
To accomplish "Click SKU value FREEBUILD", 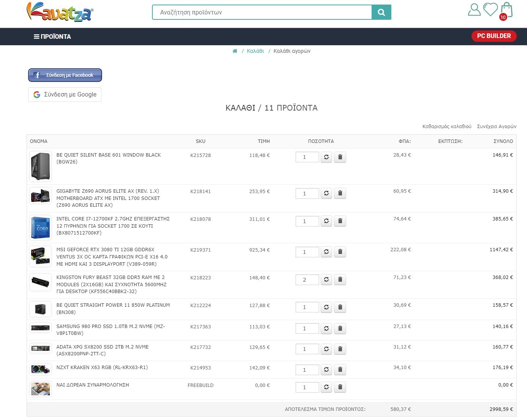I will 201,385.
